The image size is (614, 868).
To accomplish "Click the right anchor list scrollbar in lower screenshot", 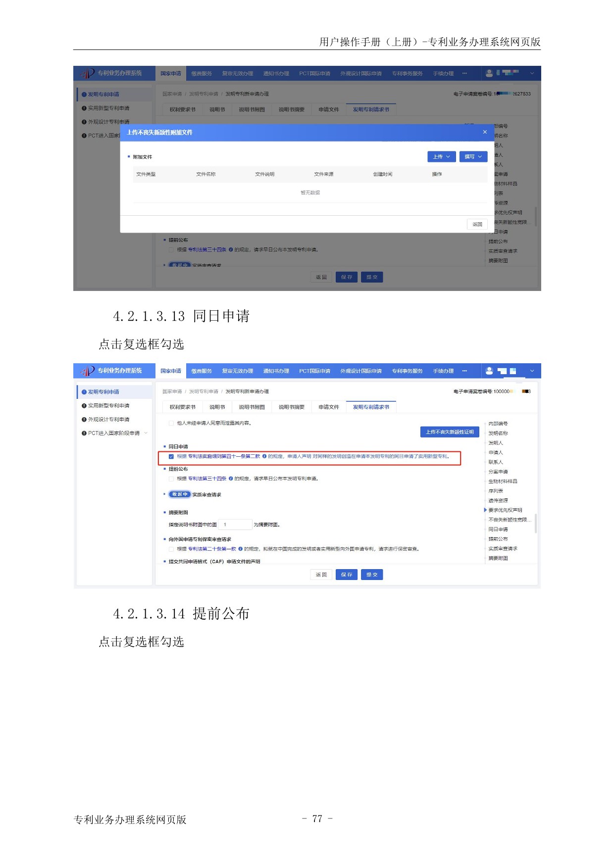I will point(535,523).
